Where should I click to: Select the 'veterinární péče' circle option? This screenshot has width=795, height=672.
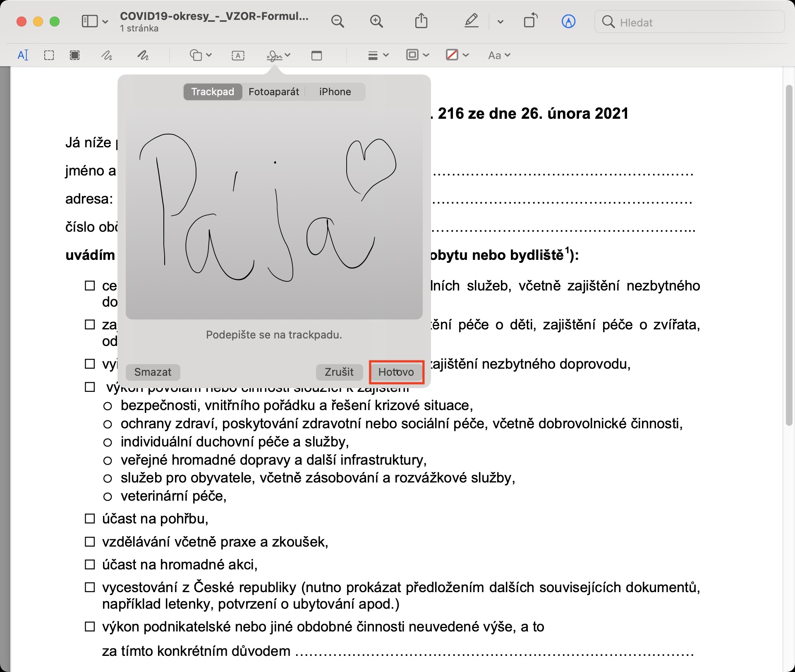coord(108,496)
